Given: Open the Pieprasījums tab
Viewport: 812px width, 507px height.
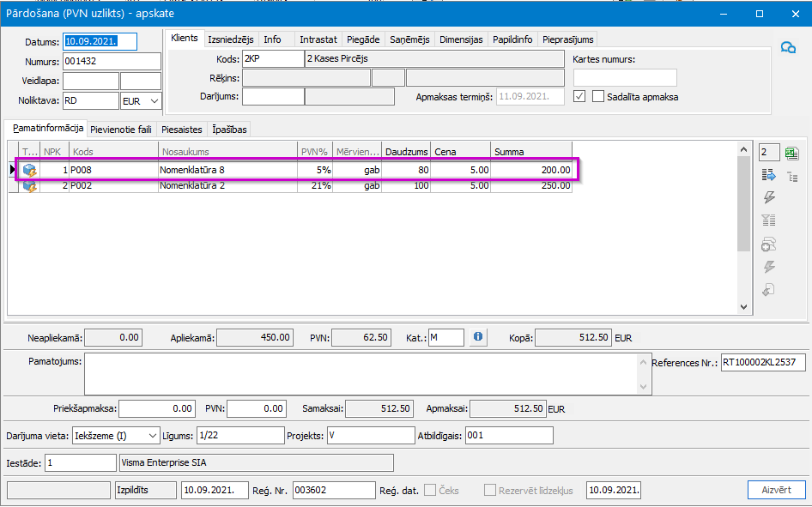Looking at the screenshot, I should pos(568,39).
